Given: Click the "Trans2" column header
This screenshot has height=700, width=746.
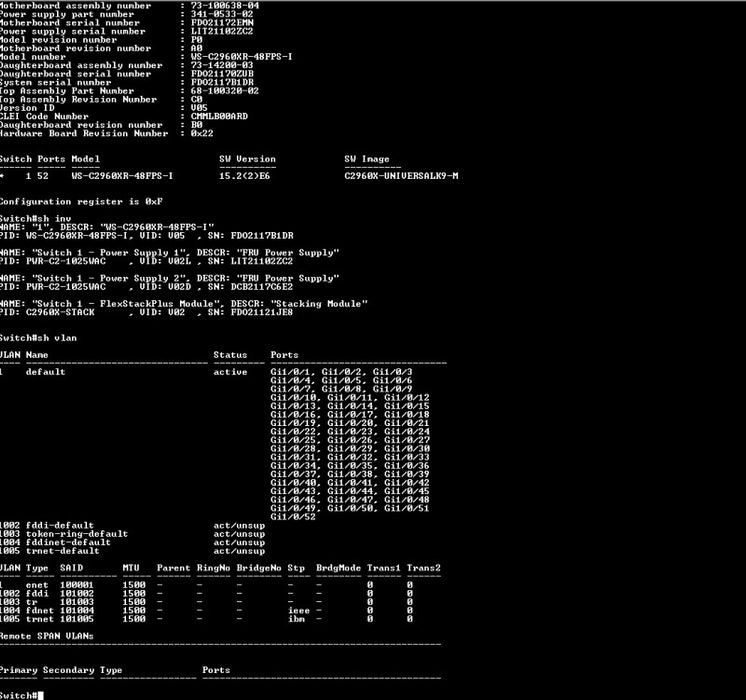Looking at the screenshot, I should [423, 568].
